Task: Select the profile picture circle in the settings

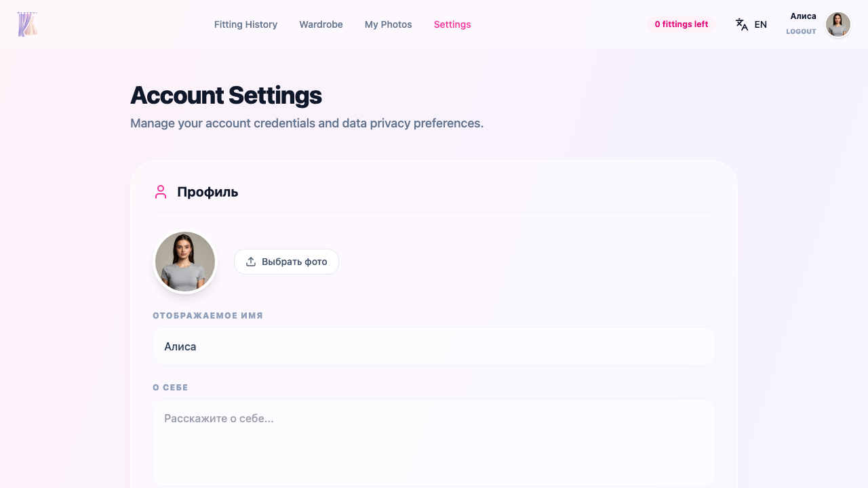Action: tap(184, 262)
